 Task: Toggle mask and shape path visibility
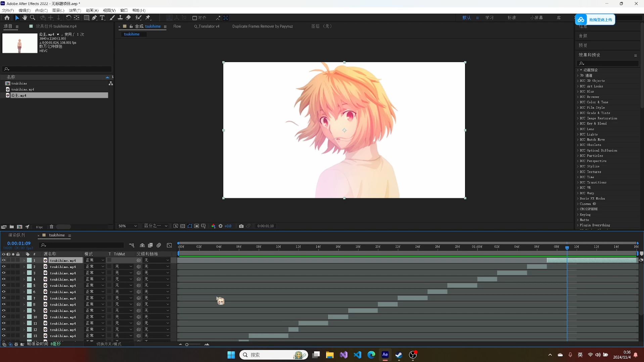(190, 226)
